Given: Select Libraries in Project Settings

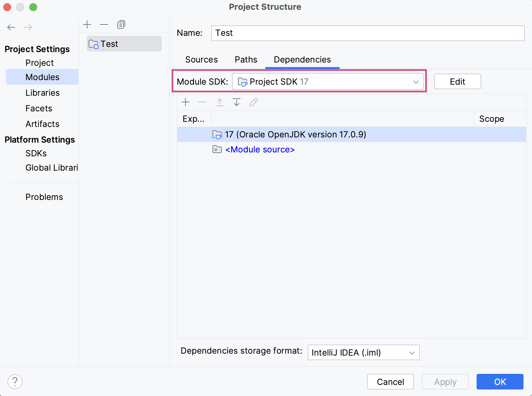Looking at the screenshot, I should 43,93.
